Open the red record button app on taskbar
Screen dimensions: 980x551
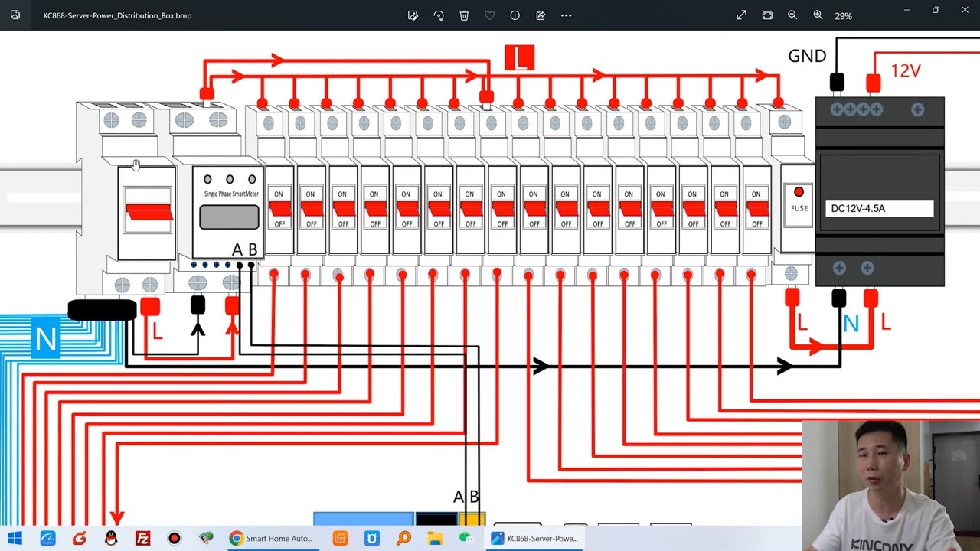[174, 538]
